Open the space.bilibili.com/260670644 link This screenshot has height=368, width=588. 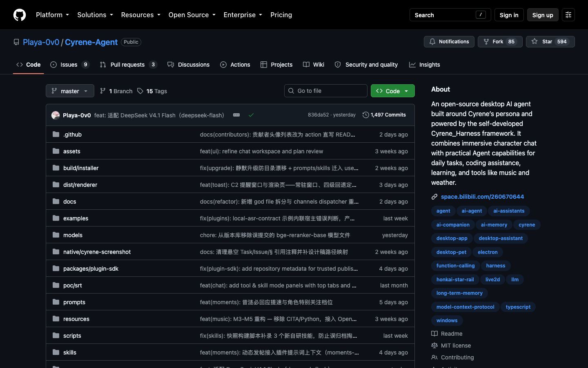click(482, 197)
